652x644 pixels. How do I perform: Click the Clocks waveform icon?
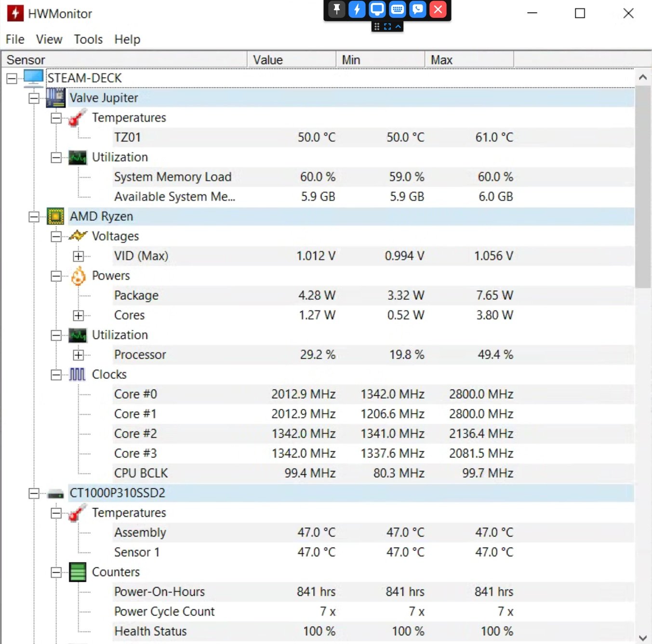[x=78, y=375]
